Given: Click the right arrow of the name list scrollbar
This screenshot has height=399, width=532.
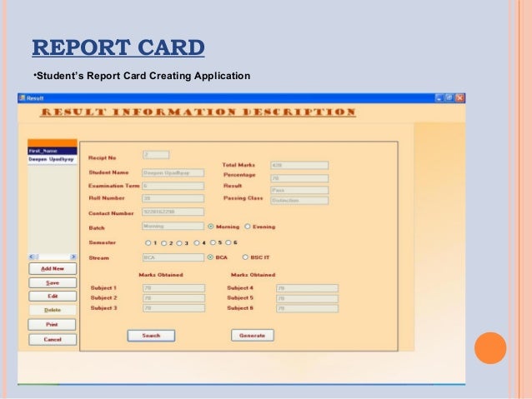Looking at the screenshot, I should [x=73, y=257].
